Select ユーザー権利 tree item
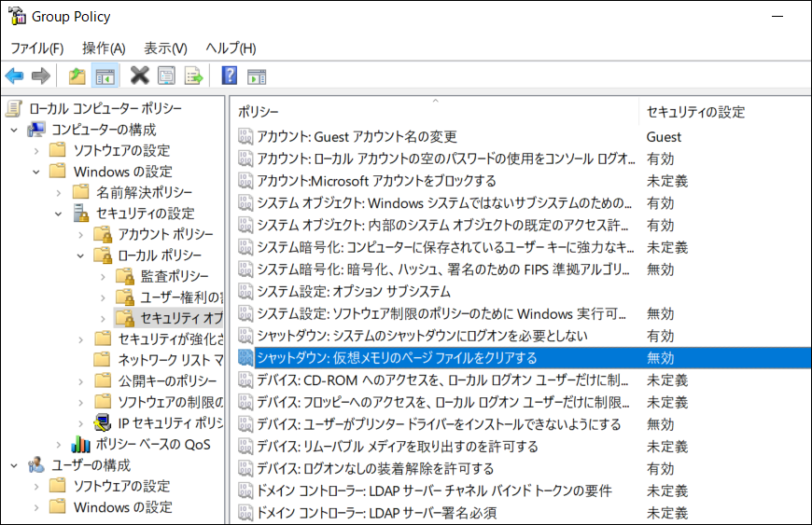812x525 pixels. pyautogui.click(x=181, y=297)
